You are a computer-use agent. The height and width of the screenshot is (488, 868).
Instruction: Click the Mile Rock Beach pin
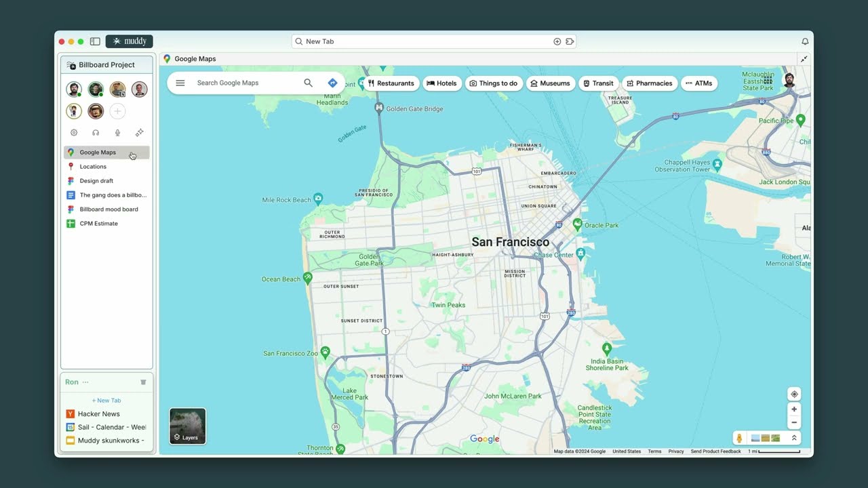tap(318, 199)
